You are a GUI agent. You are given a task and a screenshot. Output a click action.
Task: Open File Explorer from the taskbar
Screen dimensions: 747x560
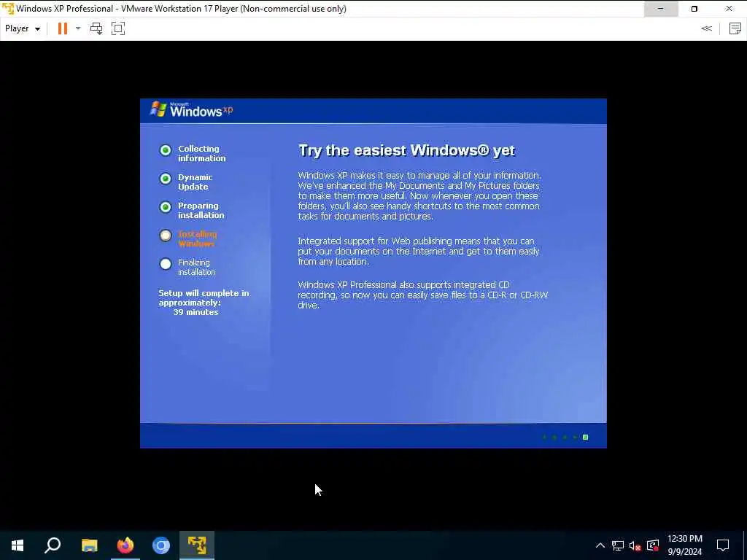click(x=89, y=545)
